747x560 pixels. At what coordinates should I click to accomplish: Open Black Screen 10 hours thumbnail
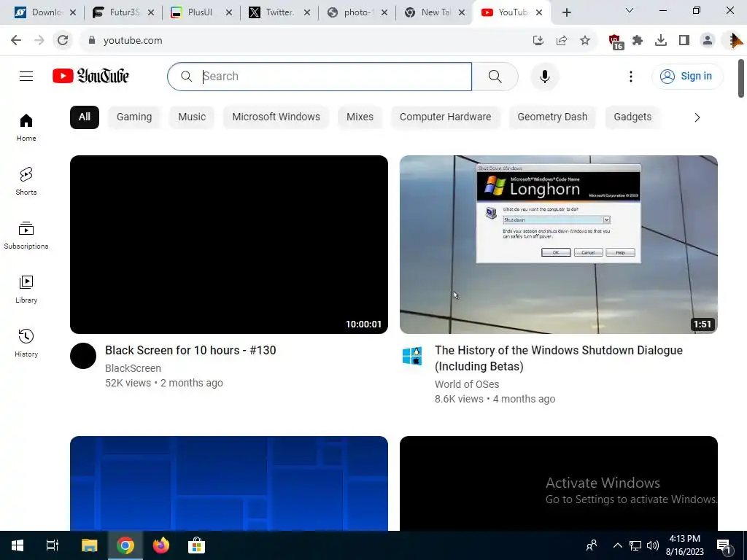[x=228, y=244]
